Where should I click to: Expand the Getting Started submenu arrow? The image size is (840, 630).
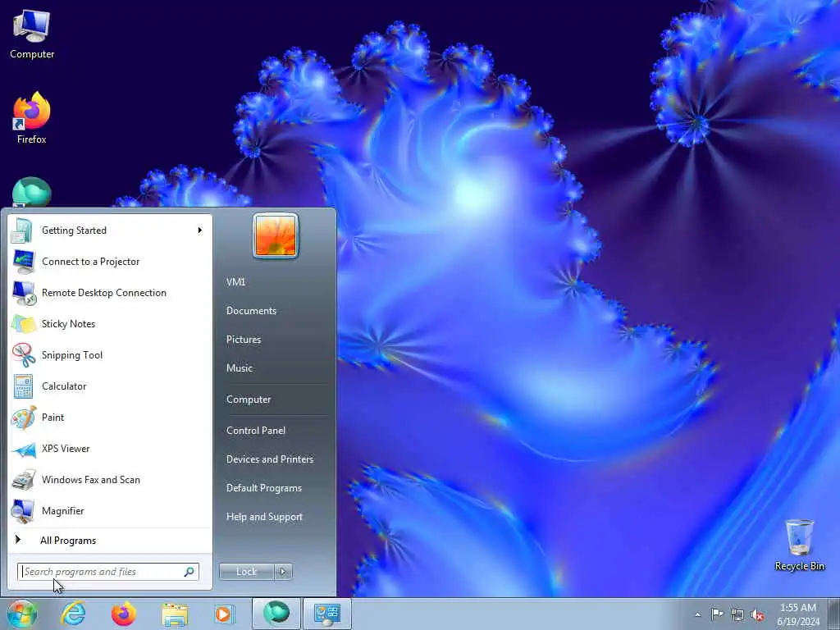200,231
